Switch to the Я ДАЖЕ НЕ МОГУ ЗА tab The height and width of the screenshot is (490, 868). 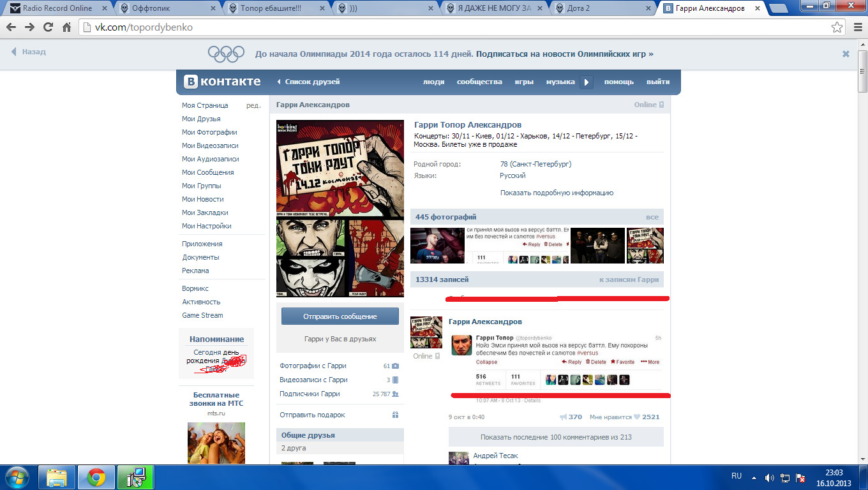(x=495, y=8)
